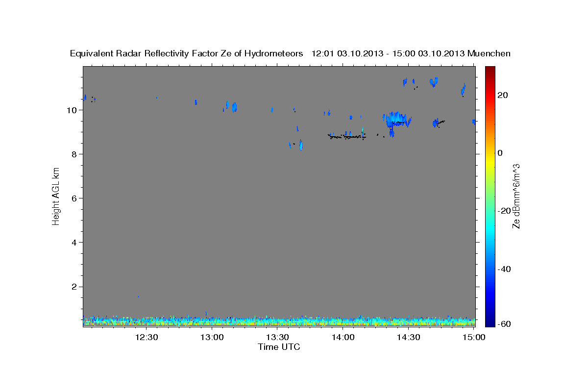Select the 15:00 time tick label

pyautogui.click(x=473, y=337)
